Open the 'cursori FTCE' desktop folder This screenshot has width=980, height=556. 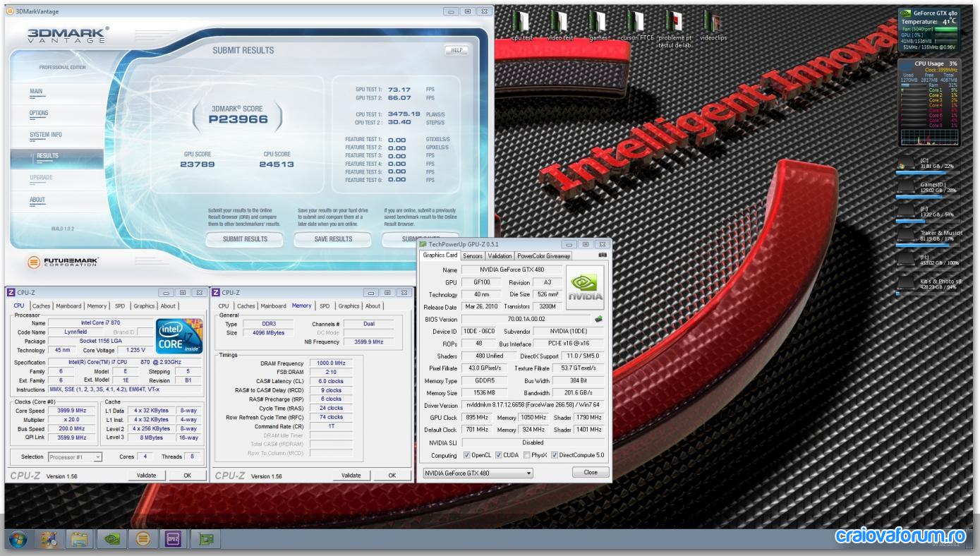coord(636,25)
